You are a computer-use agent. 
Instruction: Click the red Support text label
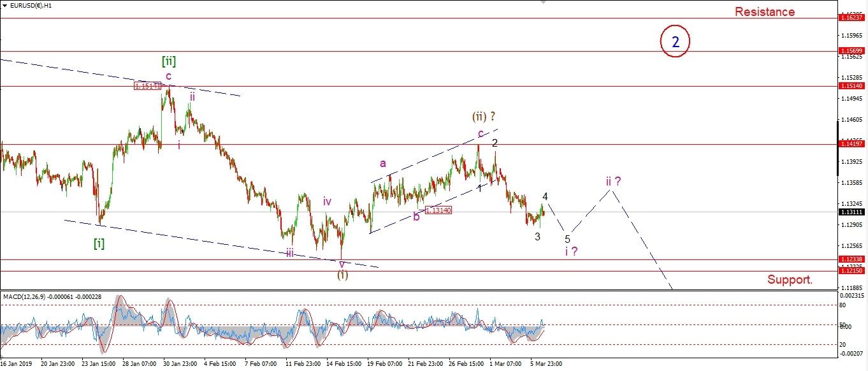pyautogui.click(x=790, y=279)
